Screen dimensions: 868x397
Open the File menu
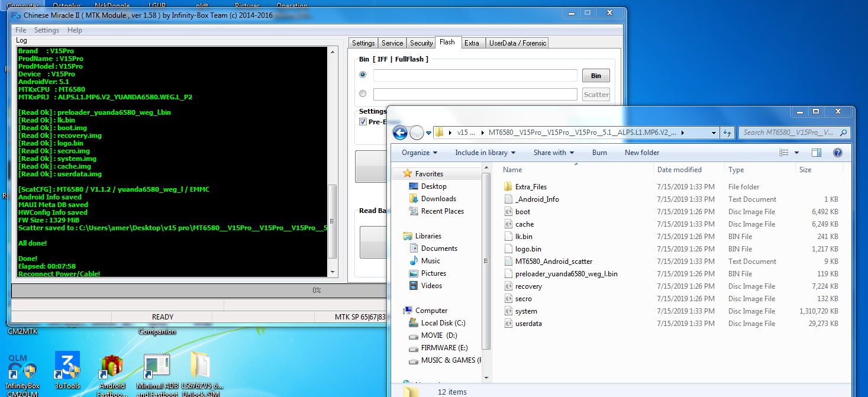pyautogui.click(x=21, y=30)
